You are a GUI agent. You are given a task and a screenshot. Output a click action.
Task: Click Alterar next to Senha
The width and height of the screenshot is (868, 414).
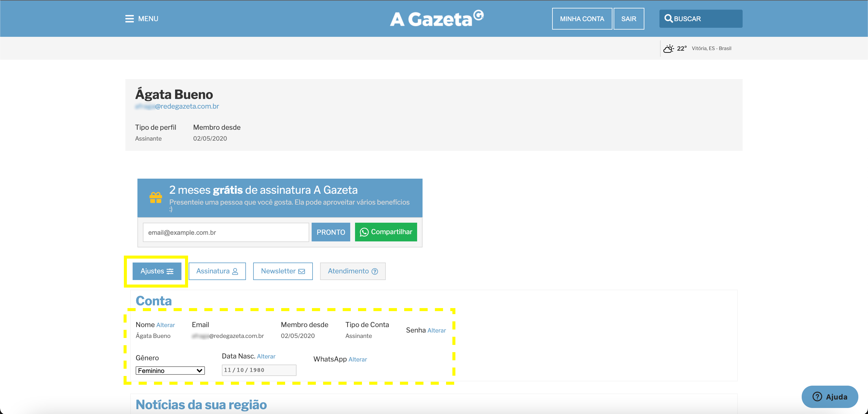coord(437,330)
